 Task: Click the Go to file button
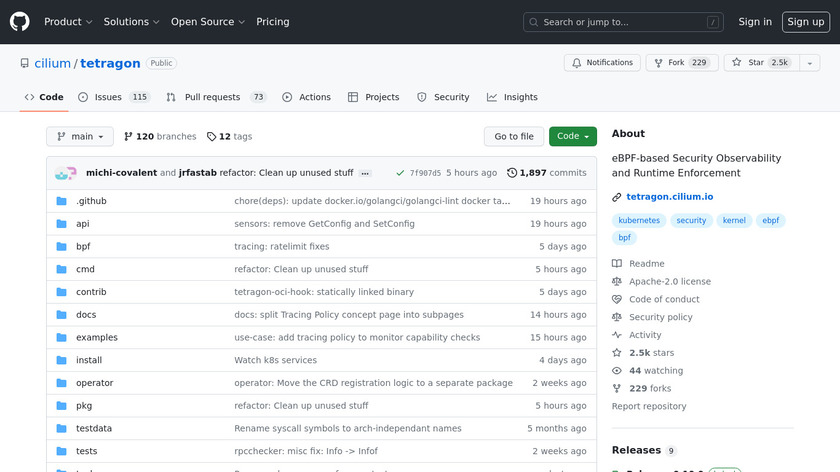pyautogui.click(x=514, y=136)
